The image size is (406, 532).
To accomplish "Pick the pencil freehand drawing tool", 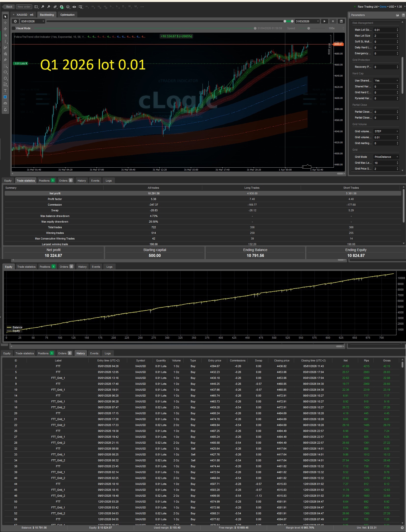I will (x=5, y=48).
